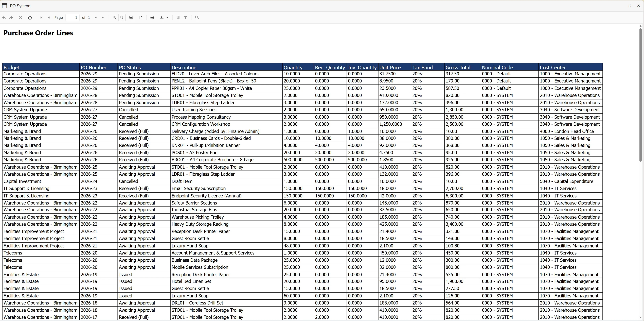Screen dimensions: 644x321
Task: Click the undo/back arrow in report toolbar
Action: coord(4,18)
